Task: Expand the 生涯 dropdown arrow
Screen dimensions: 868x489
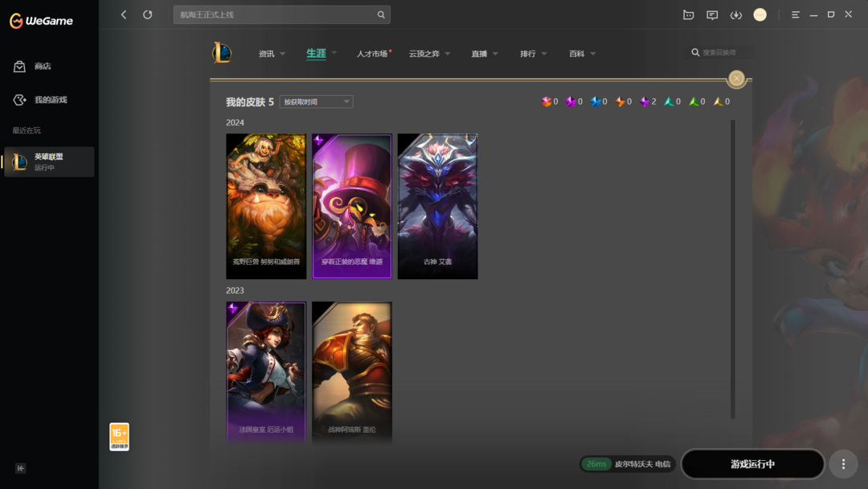Action: [334, 53]
